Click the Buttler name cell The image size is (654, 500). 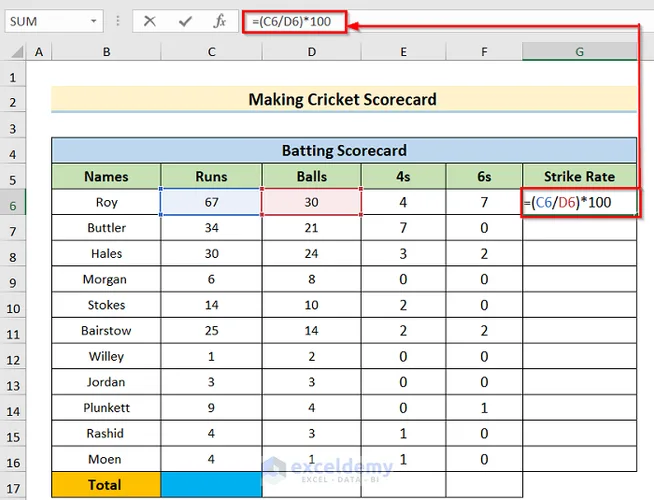(106, 228)
